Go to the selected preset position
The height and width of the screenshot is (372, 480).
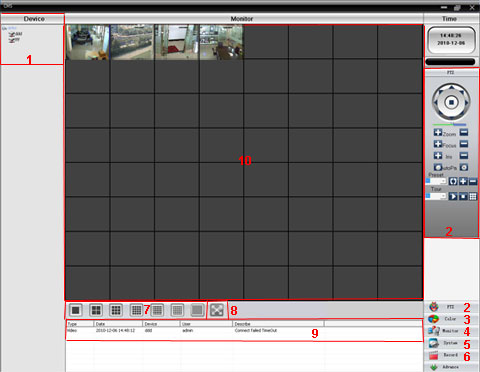(x=453, y=181)
